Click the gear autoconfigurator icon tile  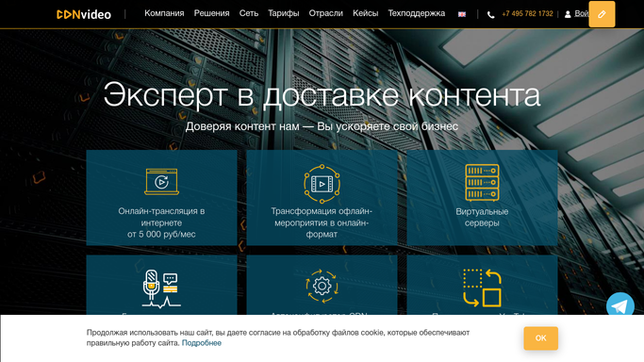click(x=322, y=286)
